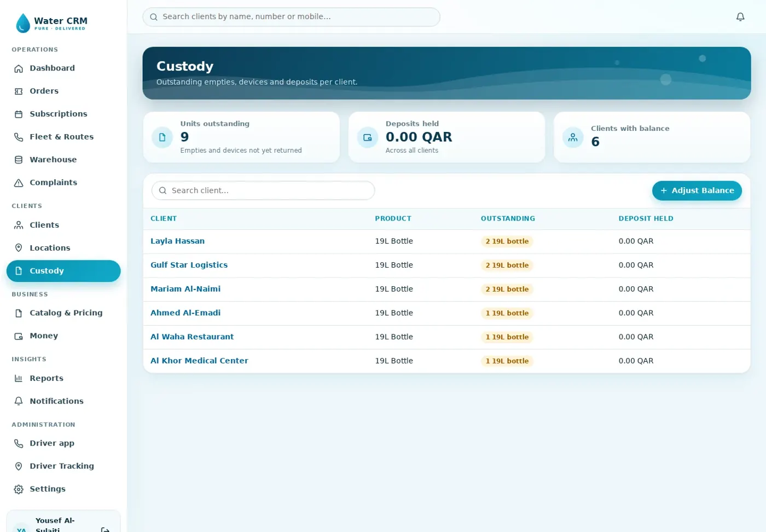
Task: Focus the global client search field
Action: 291,17
